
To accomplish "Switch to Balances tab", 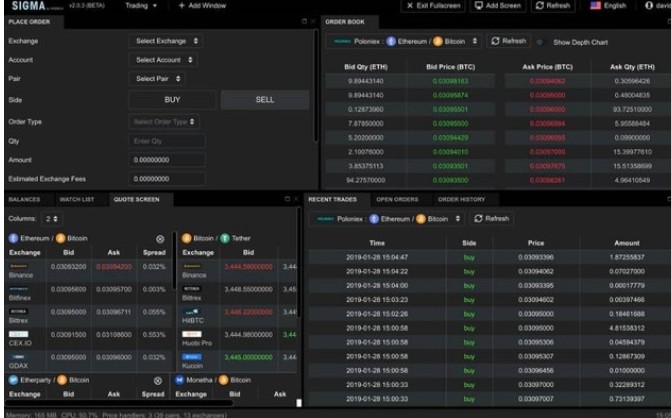I will (24, 199).
